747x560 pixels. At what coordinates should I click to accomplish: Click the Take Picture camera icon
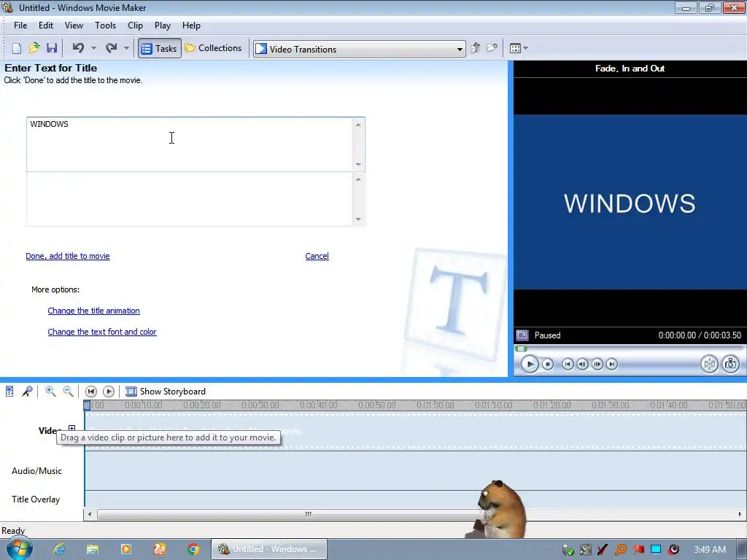(730, 365)
